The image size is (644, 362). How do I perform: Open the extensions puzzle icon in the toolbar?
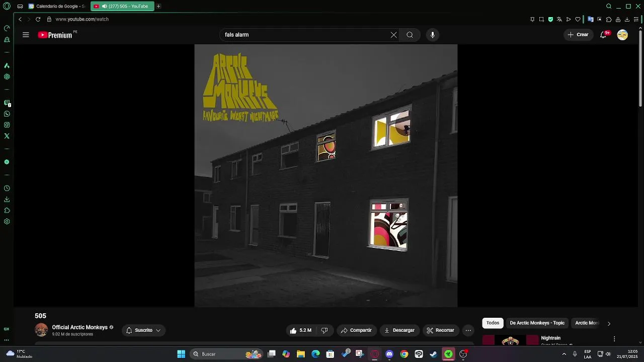[x=609, y=19]
